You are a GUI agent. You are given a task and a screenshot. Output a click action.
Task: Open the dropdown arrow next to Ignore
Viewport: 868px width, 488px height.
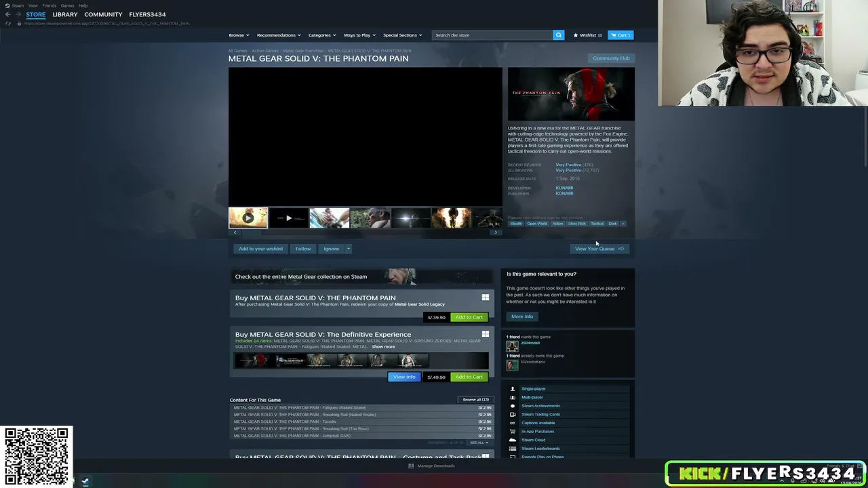(349, 249)
